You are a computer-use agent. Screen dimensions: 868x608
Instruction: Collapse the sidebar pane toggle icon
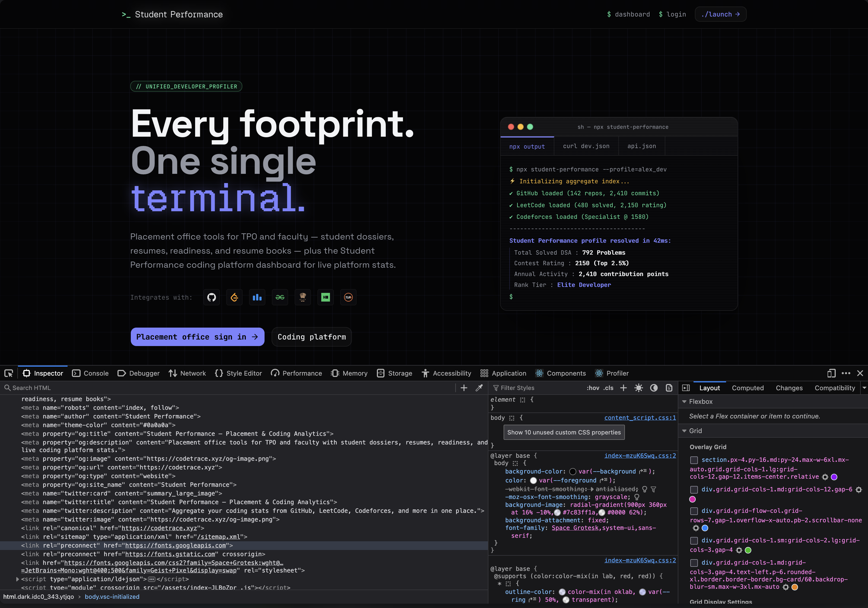click(x=686, y=388)
